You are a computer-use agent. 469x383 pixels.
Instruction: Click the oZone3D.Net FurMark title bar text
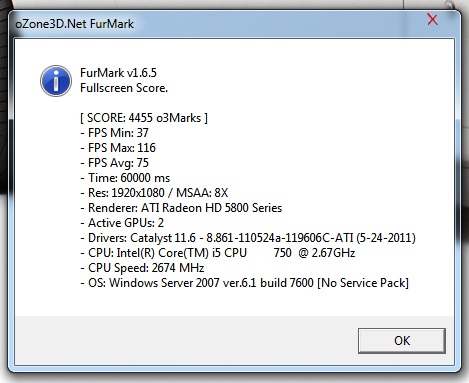(x=75, y=24)
